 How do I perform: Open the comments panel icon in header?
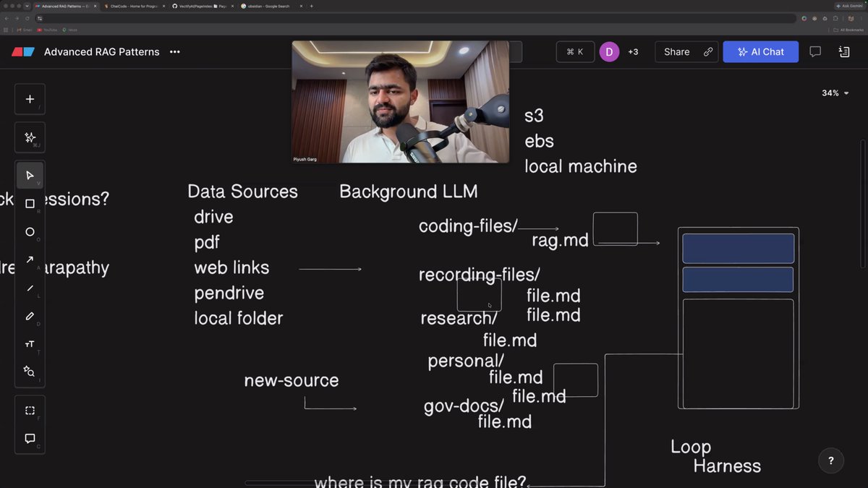(x=815, y=52)
